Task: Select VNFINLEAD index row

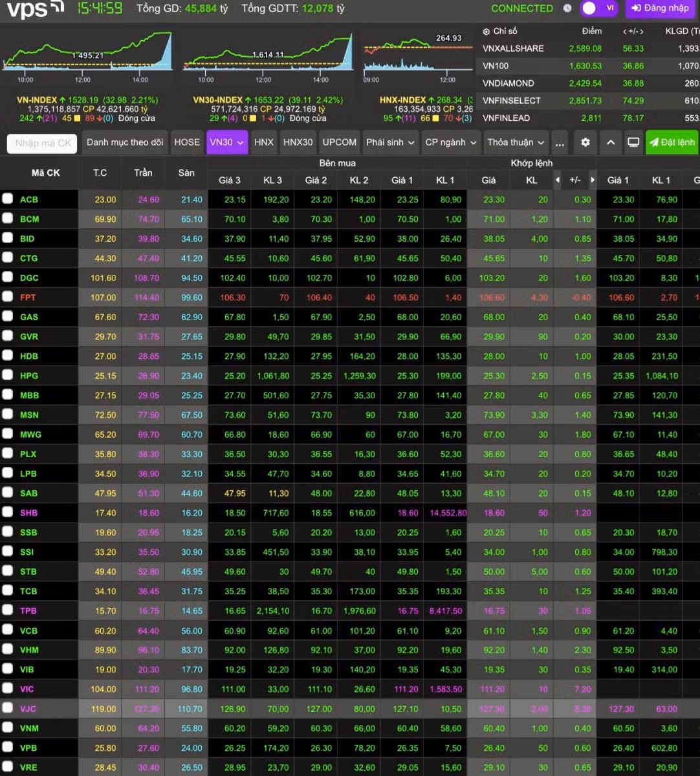Action: point(587,118)
